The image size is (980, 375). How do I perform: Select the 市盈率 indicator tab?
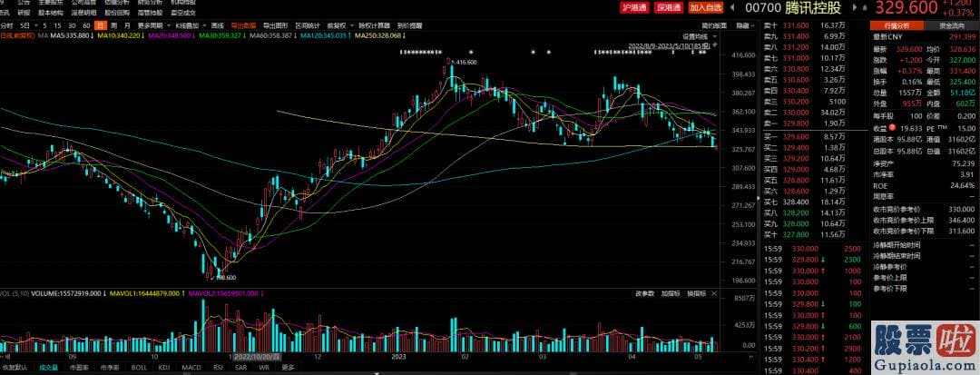point(79,368)
